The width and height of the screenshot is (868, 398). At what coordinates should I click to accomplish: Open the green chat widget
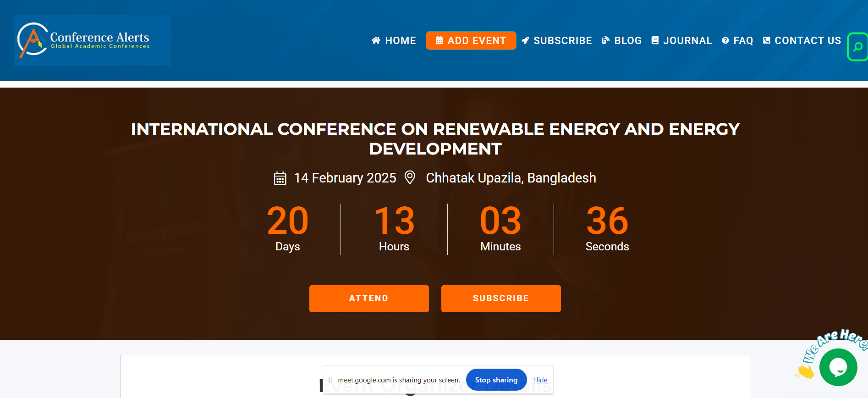tap(838, 367)
